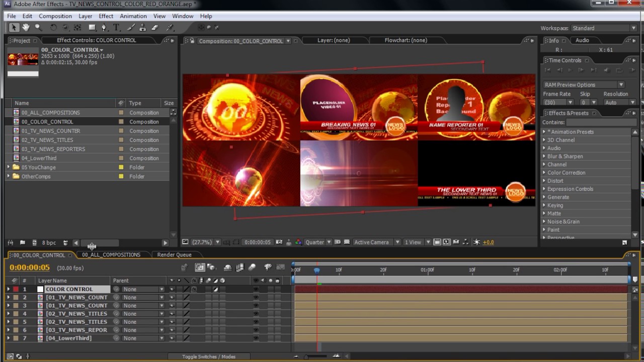Viewport: 644px width, 362px height.
Task: Open the Effect menu
Action: click(106, 16)
